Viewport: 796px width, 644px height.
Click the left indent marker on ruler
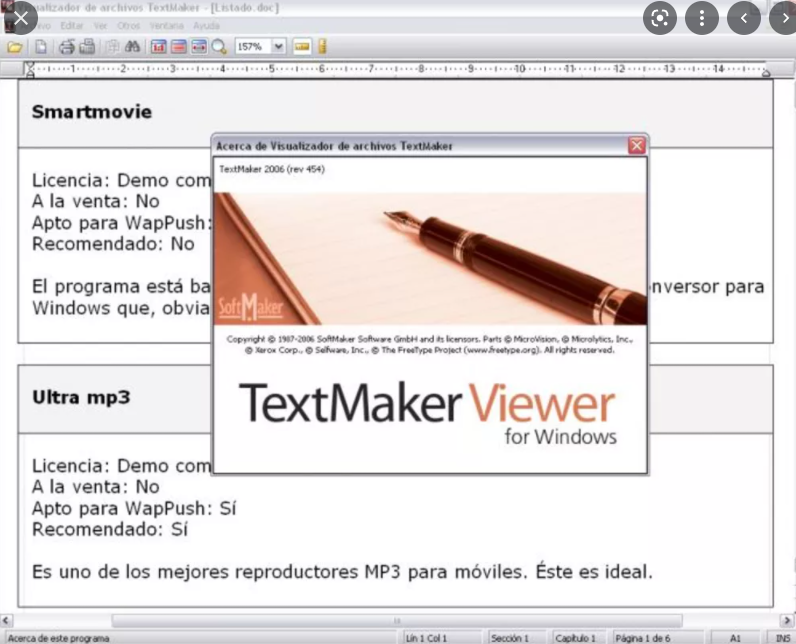pos(30,70)
